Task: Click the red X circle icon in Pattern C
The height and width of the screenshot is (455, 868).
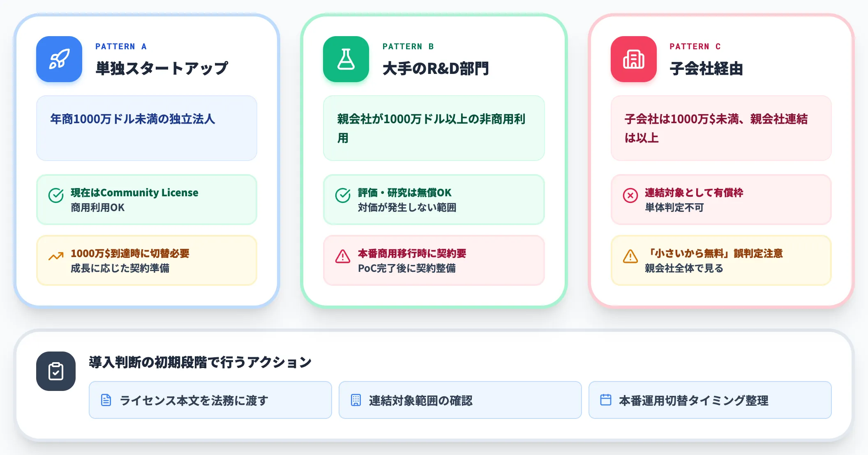Action: click(630, 195)
